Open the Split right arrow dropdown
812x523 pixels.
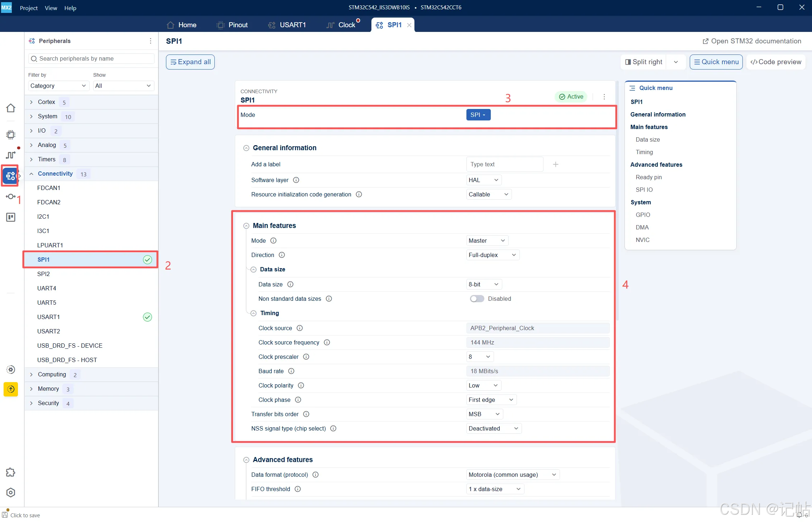676,62
